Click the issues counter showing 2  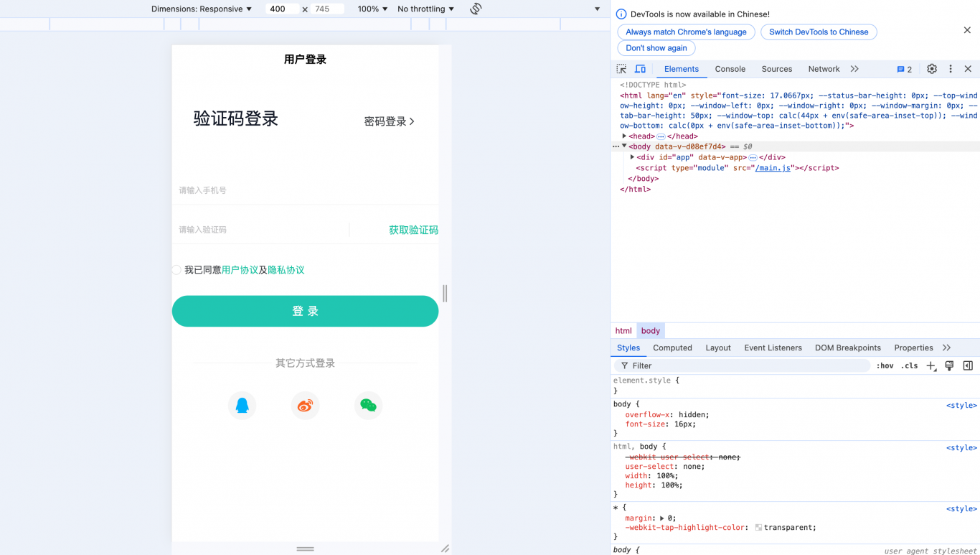click(905, 70)
